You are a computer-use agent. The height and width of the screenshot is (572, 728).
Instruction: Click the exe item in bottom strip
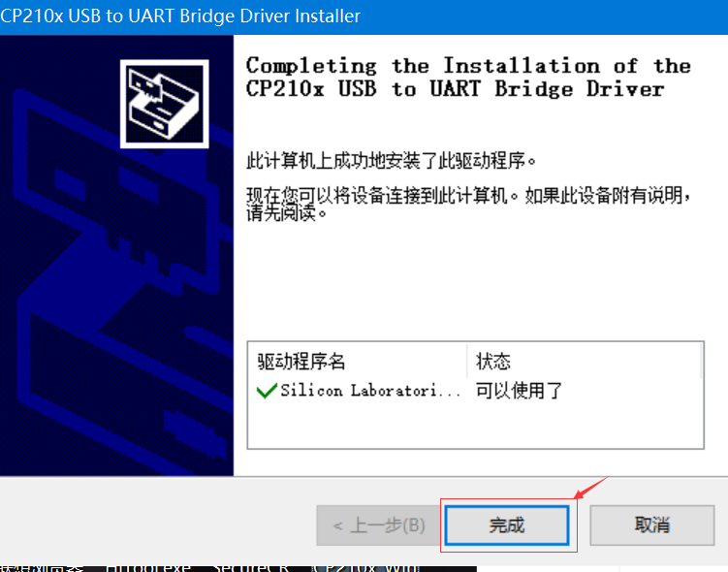(147, 568)
